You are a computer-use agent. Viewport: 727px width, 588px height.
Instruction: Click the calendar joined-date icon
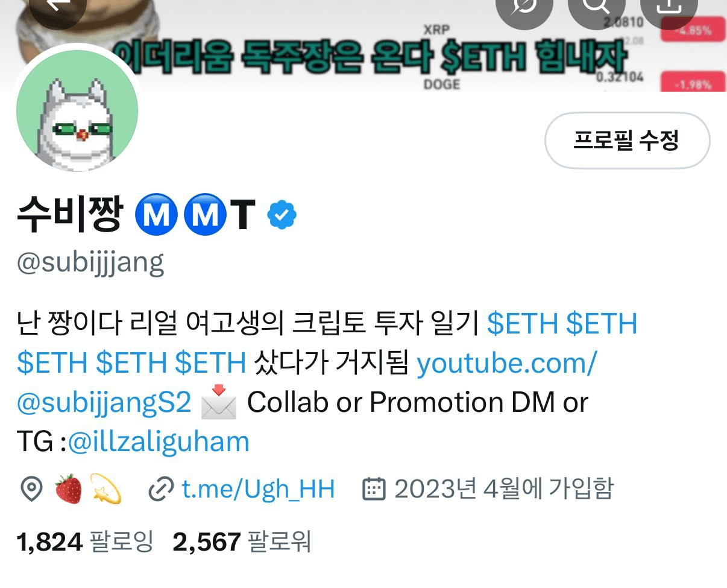click(x=373, y=488)
